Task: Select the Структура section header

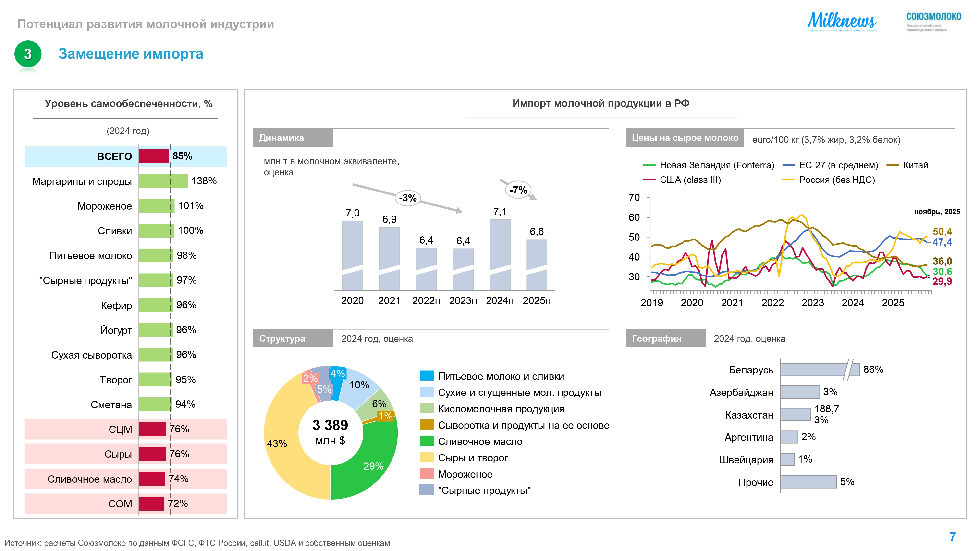Action: pyautogui.click(x=293, y=338)
